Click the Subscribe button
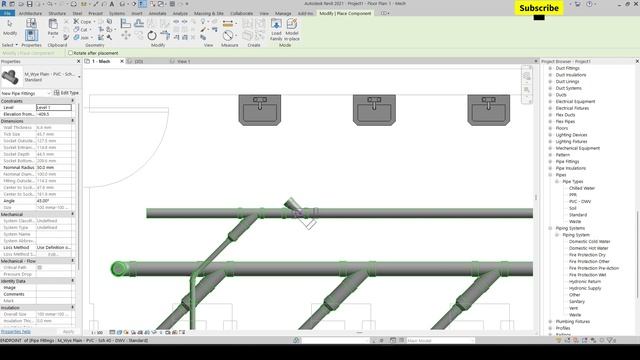The image size is (640, 360). [539, 8]
